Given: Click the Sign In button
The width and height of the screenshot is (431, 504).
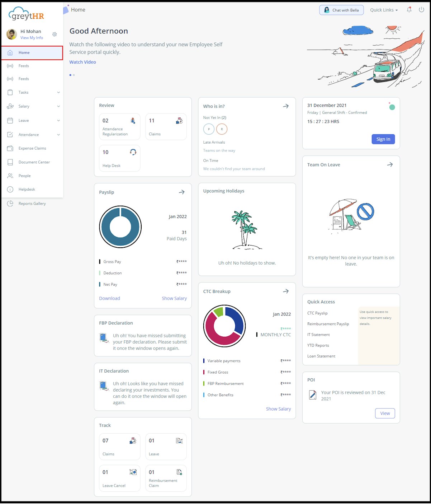Looking at the screenshot, I should 383,139.
